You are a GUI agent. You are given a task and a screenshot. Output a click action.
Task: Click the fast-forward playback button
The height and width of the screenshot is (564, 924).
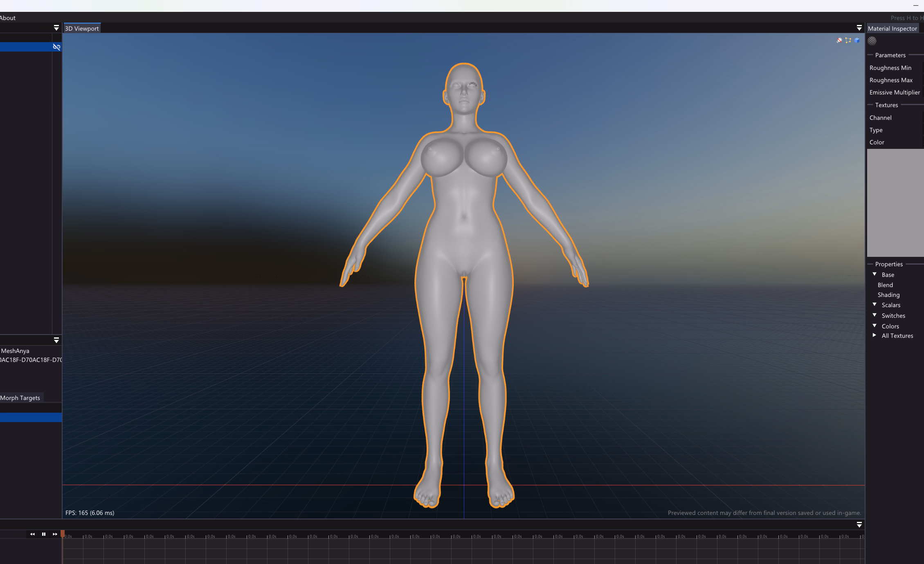click(55, 534)
